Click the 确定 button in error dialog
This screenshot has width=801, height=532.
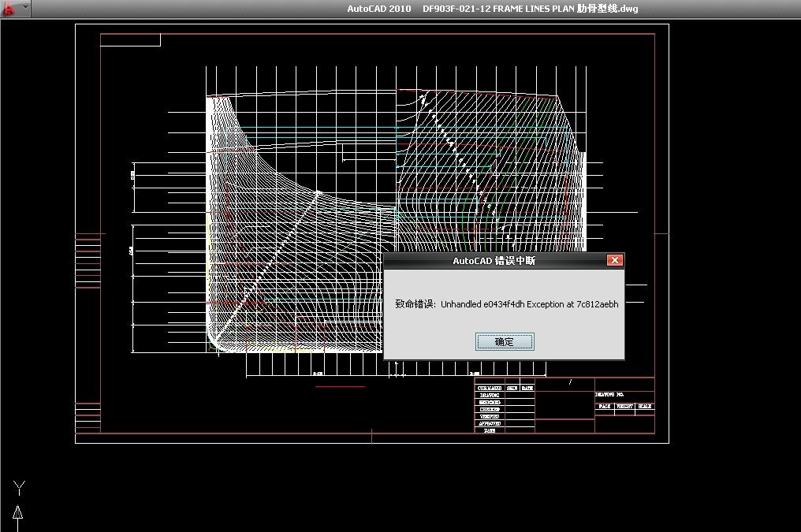[x=505, y=341]
